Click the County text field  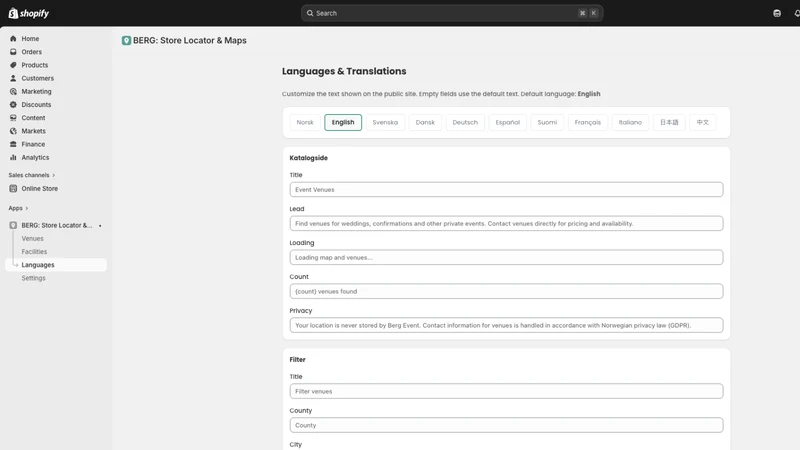tap(506, 425)
